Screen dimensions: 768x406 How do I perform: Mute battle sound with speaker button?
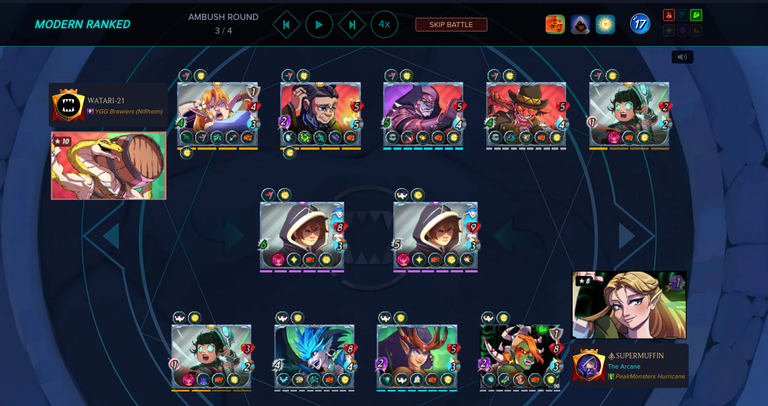[x=682, y=57]
